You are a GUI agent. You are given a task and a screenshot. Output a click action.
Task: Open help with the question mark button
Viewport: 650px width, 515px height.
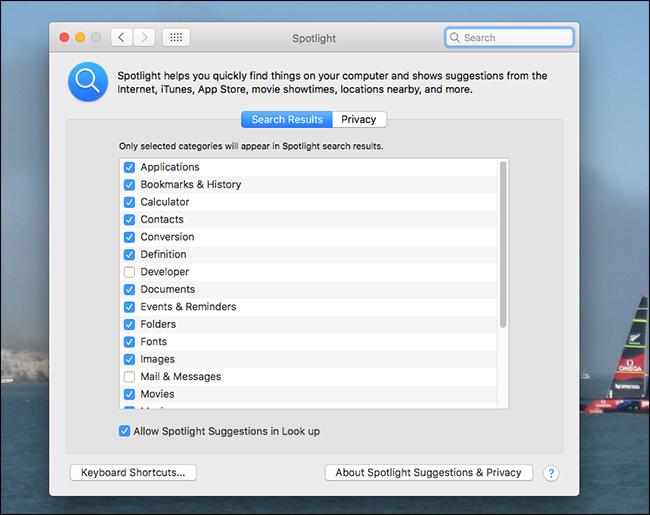[x=551, y=473]
